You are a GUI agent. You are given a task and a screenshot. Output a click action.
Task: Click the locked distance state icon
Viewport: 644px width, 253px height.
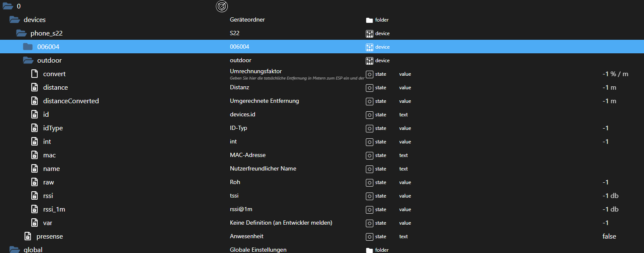click(35, 87)
